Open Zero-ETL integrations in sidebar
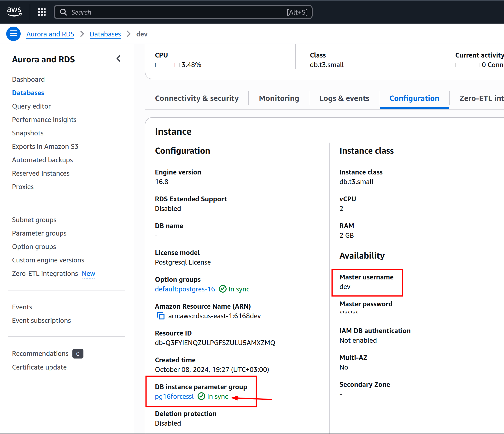Screen dimensions: 504x434 [45, 273]
